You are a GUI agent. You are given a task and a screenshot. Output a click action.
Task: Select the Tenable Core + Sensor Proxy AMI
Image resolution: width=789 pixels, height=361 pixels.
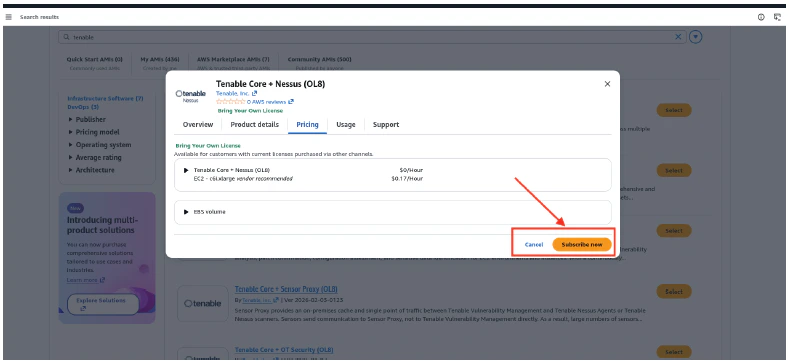(674, 292)
